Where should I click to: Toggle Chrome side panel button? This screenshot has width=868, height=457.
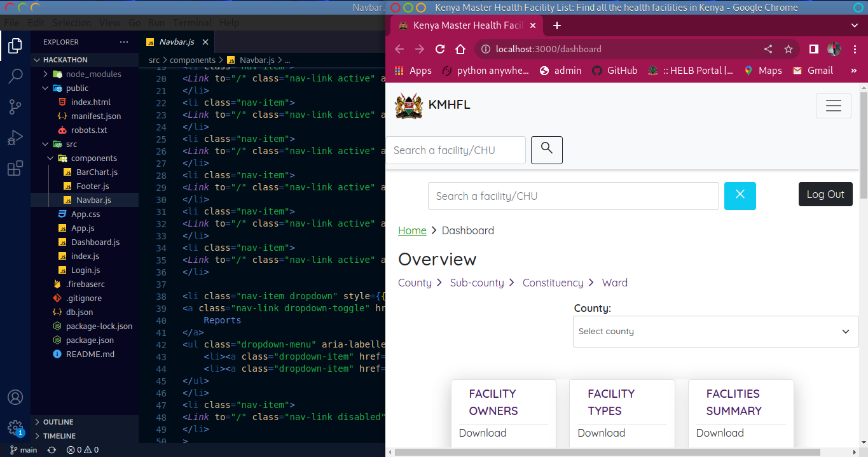(x=813, y=49)
